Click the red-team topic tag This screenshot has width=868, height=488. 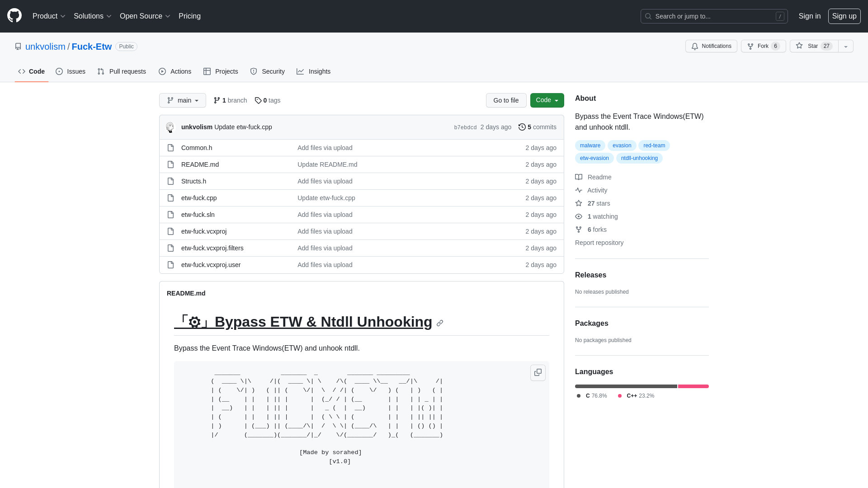pyautogui.click(x=654, y=145)
